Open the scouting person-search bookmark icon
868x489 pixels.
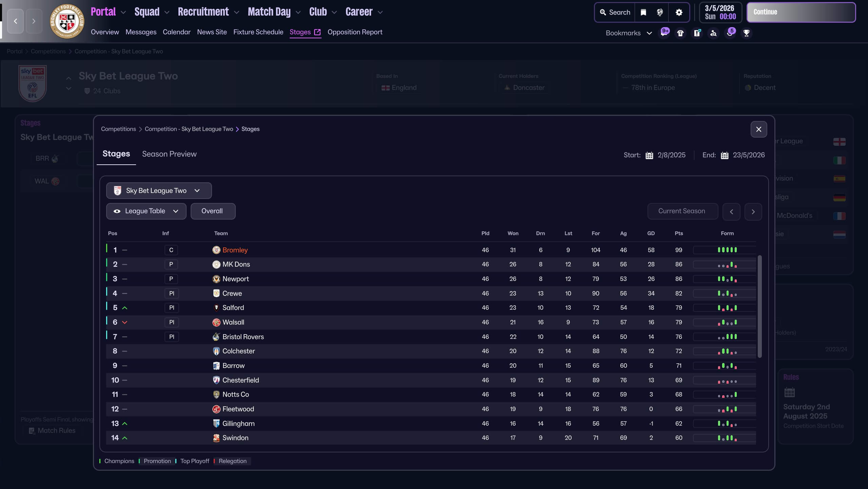713,33
